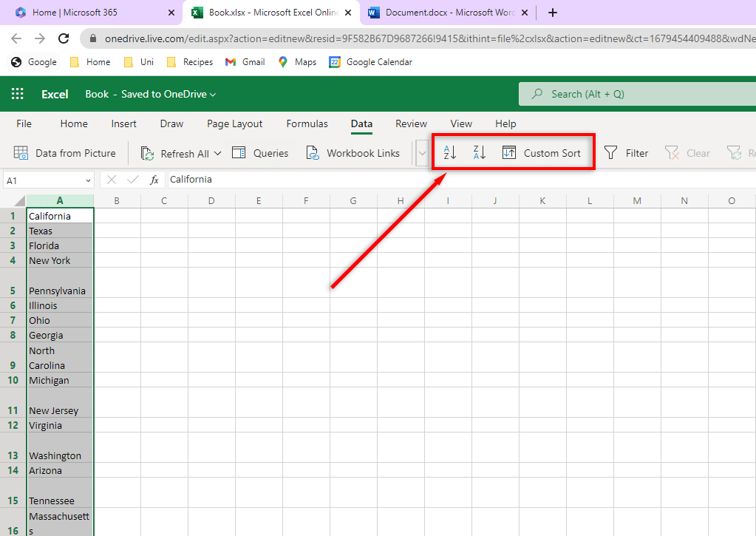The width and height of the screenshot is (756, 536).
Task: Open the Uni bookmarks folder
Action: (x=139, y=62)
